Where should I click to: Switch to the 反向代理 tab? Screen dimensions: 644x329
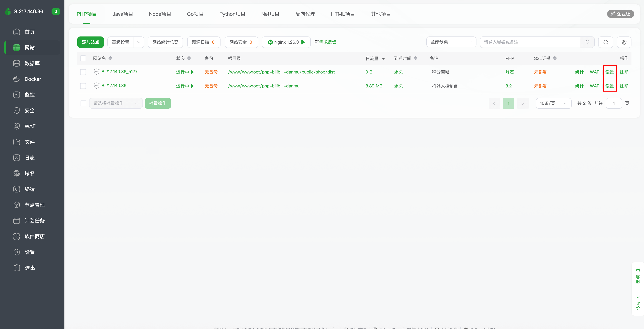pos(305,14)
